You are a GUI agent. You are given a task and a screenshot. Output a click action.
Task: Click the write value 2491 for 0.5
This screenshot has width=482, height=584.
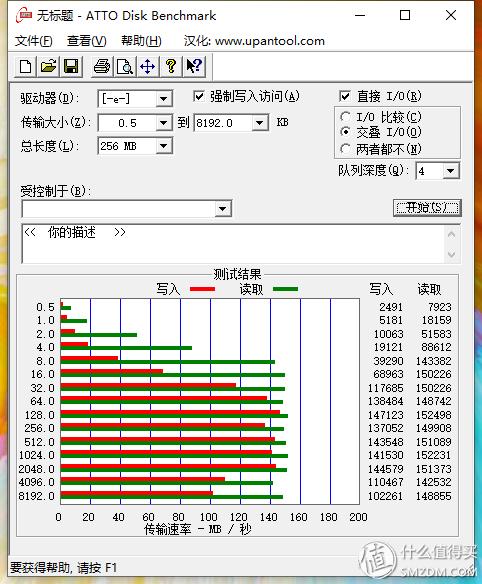coord(391,307)
